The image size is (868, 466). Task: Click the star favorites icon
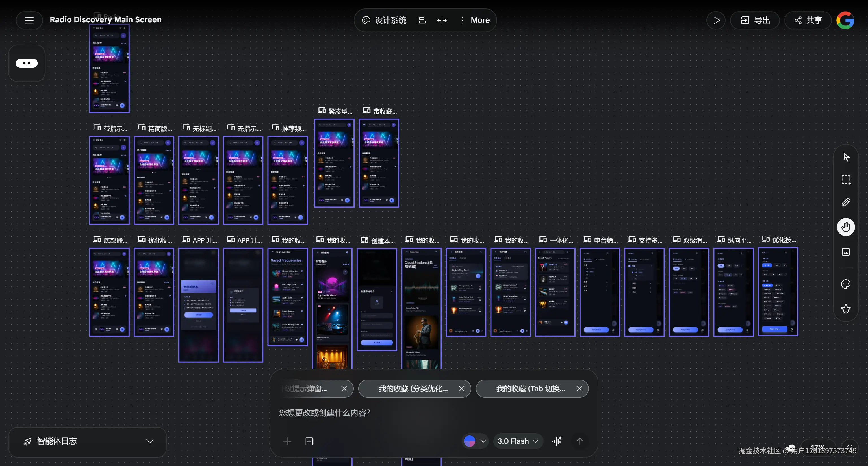pos(846,309)
